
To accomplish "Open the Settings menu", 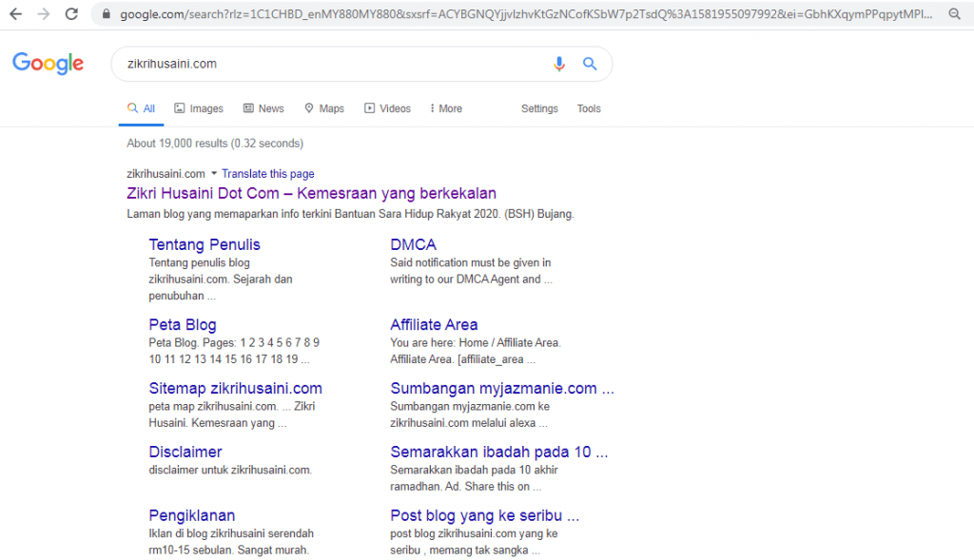I will click(539, 108).
